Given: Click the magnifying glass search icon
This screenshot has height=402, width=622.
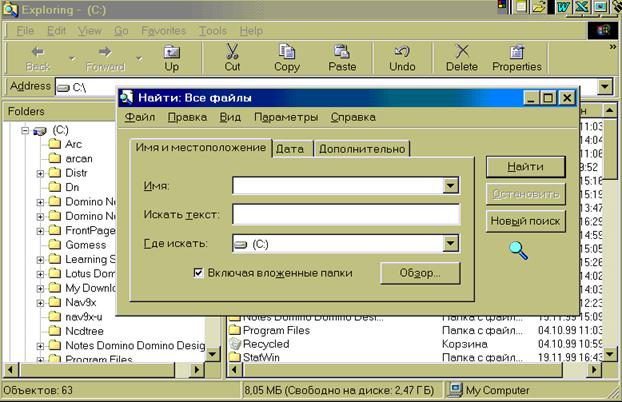Looking at the screenshot, I should [519, 249].
